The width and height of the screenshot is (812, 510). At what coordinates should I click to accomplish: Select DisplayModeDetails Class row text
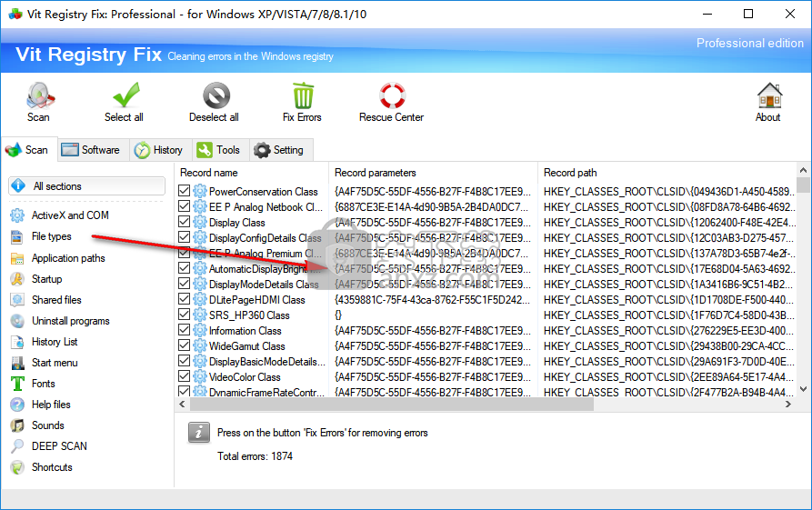pos(264,285)
